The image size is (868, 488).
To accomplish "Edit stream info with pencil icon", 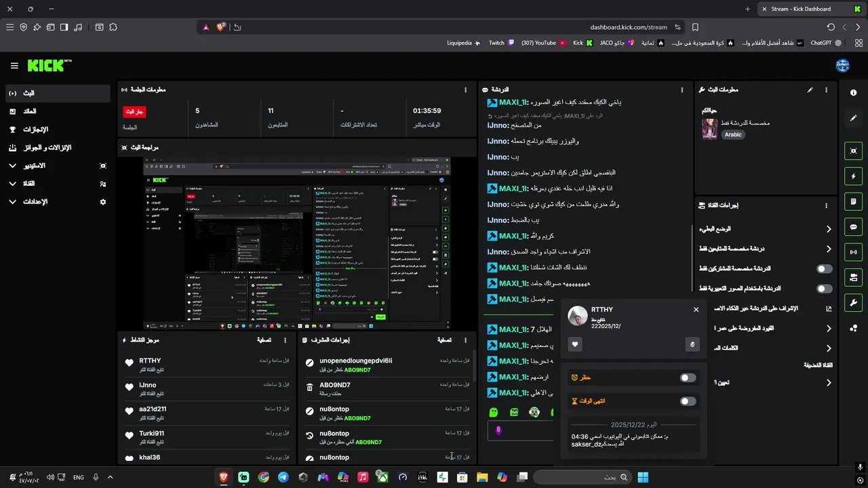I will (x=810, y=89).
